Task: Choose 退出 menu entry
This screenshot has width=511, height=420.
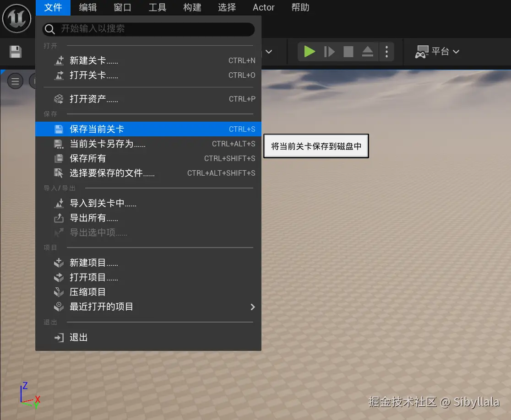Action: [x=148, y=338]
